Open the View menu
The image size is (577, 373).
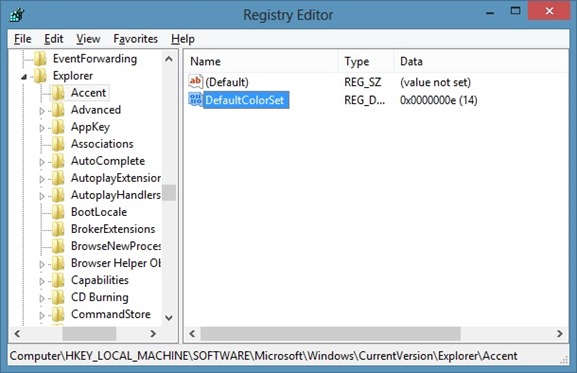(x=88, y=39)
